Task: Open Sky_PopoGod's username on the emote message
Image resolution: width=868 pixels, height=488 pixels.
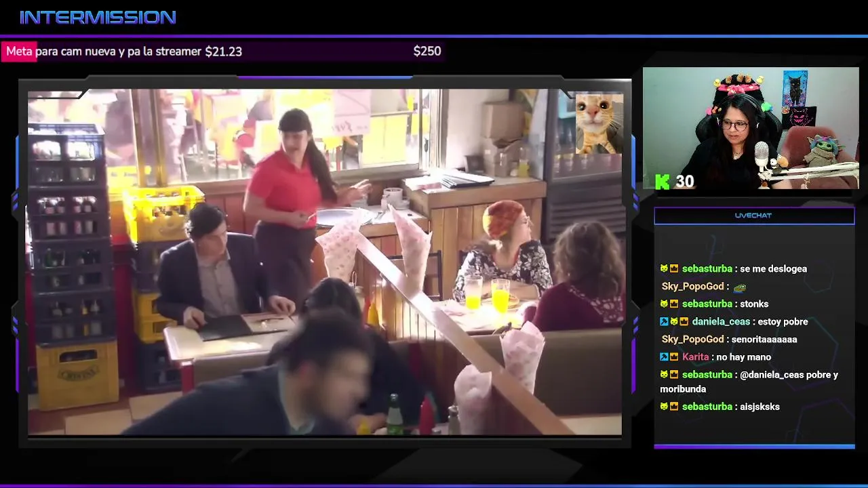Action: (692, 287)
